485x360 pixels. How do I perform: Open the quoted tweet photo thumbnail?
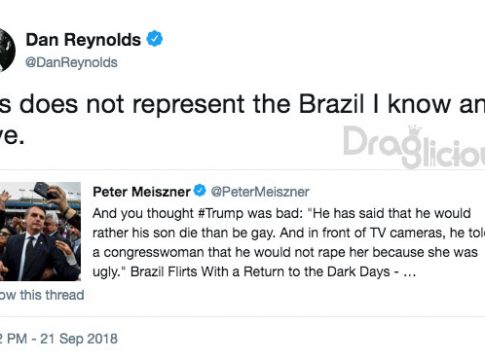coord(40,231)
